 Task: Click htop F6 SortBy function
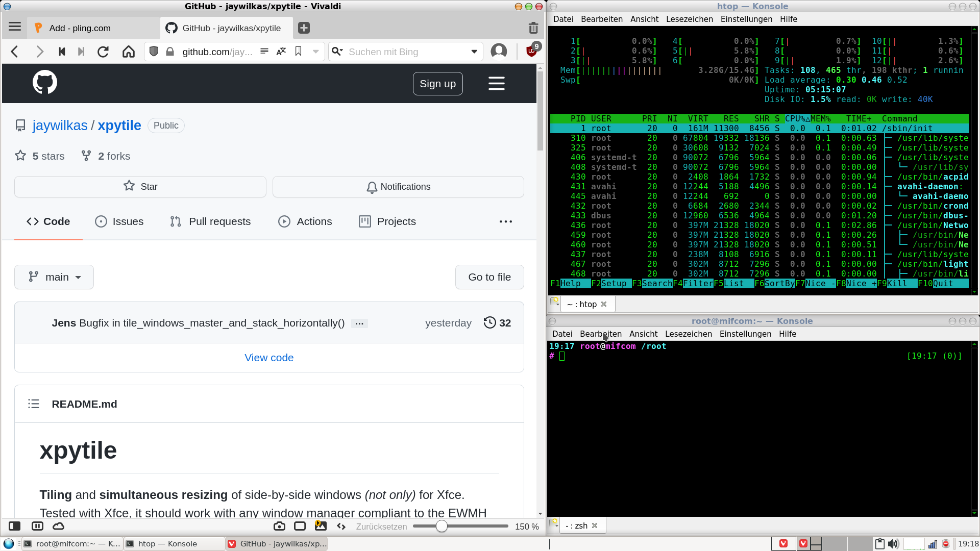coord(774,284)
